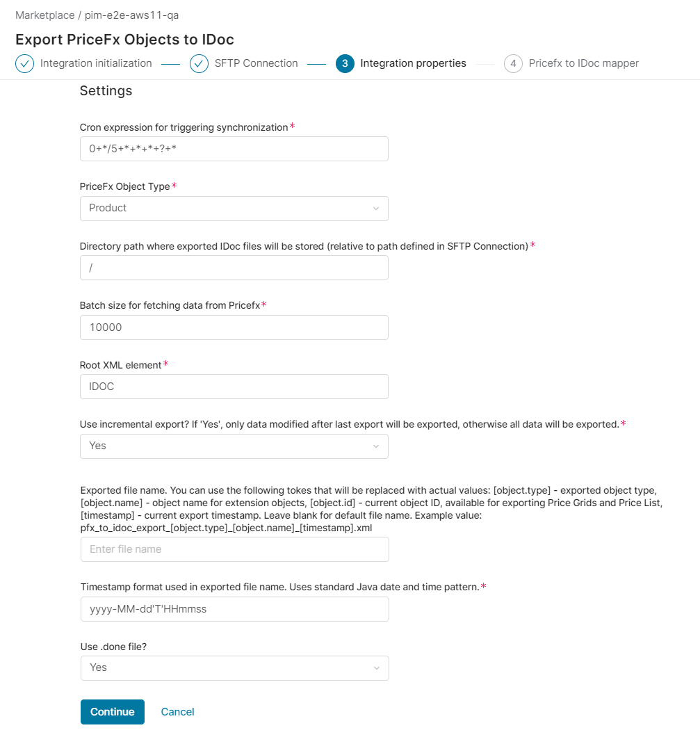Focus the Enter file name field
This screenshot has width=700, height=737.
click(234, 549)
